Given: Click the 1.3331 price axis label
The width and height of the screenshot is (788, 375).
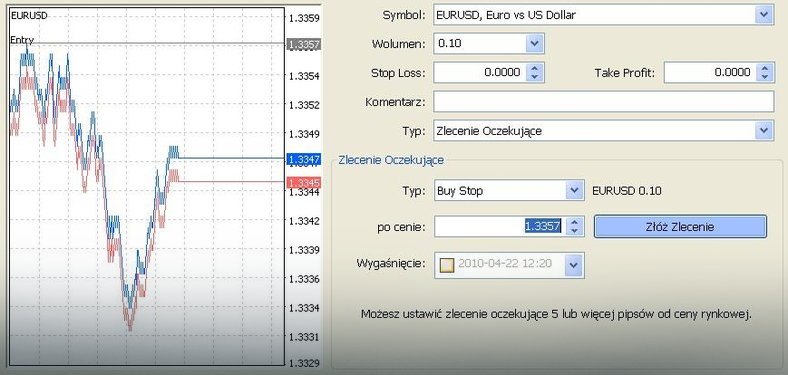Looking at the screenshot, I should 305,336.
